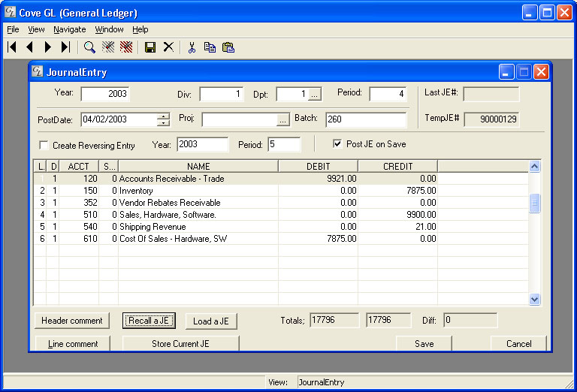The width and height of the screenshot is (577, 392).
Task: Click the JournalEntry window icon
Action: click(37, 71)
